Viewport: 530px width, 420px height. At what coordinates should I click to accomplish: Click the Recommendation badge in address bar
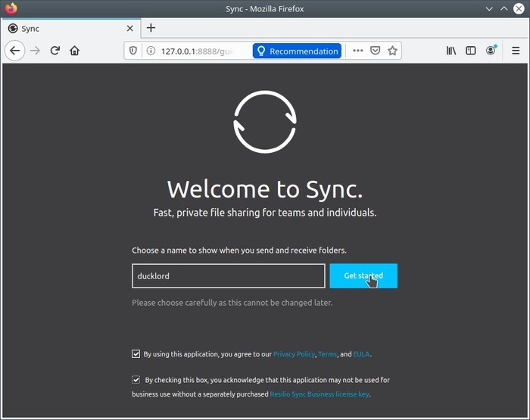(297, 51)
